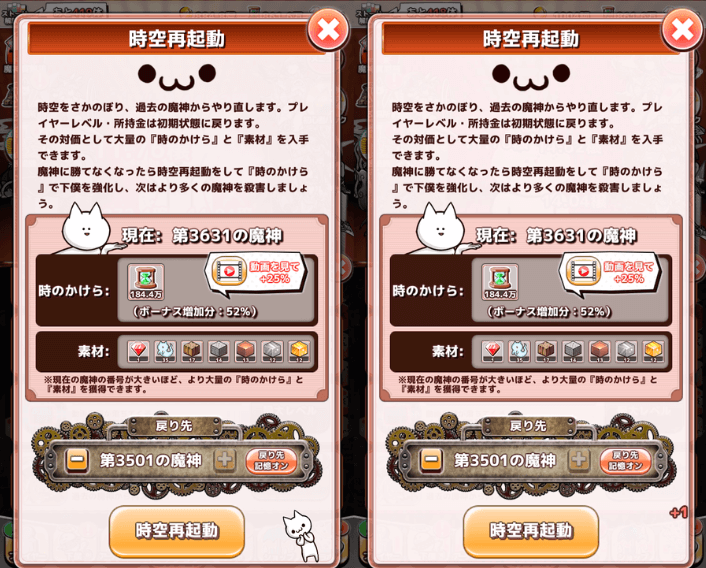Tap the copper block material in right dialog

(x=600, y=351)
